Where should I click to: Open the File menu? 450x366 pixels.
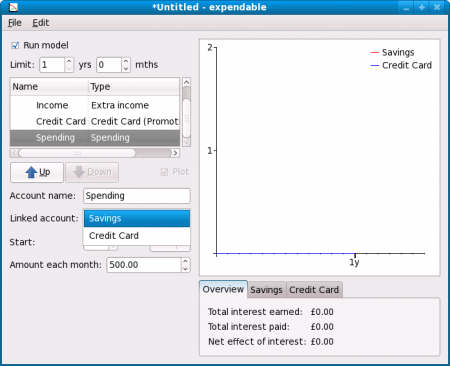point(15,23)
